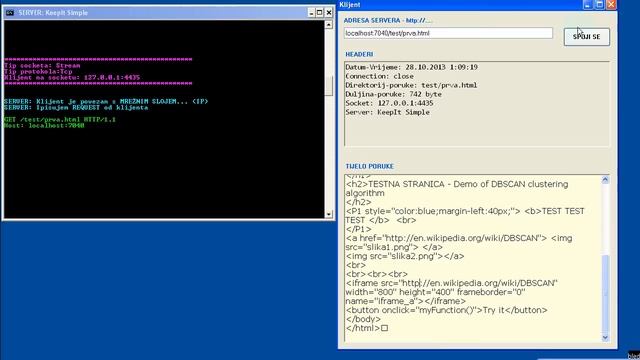This screenshot has width=640, height=360.
Task: Click the '<button onclick="myFunction()">Try it</button>' line
Action: 447,310
